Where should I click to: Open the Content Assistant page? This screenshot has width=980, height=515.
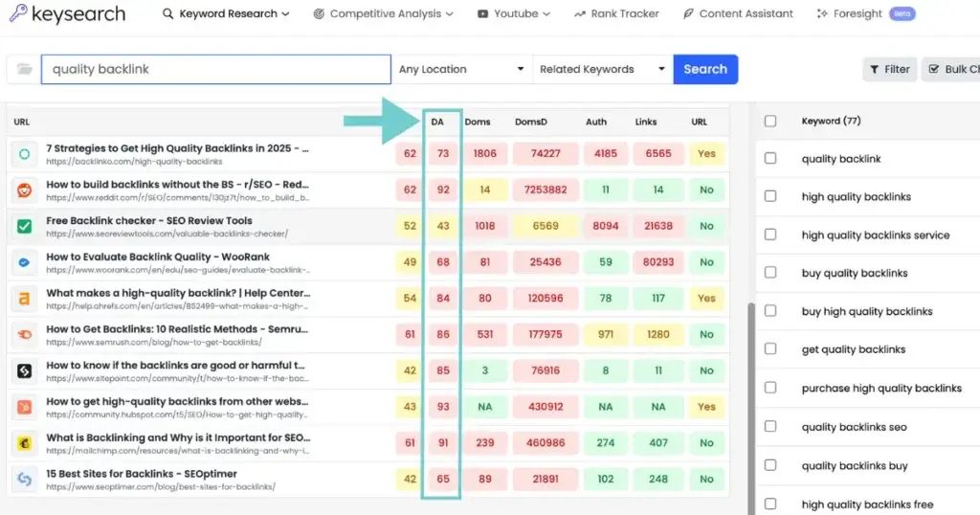[x=738, y=13]
